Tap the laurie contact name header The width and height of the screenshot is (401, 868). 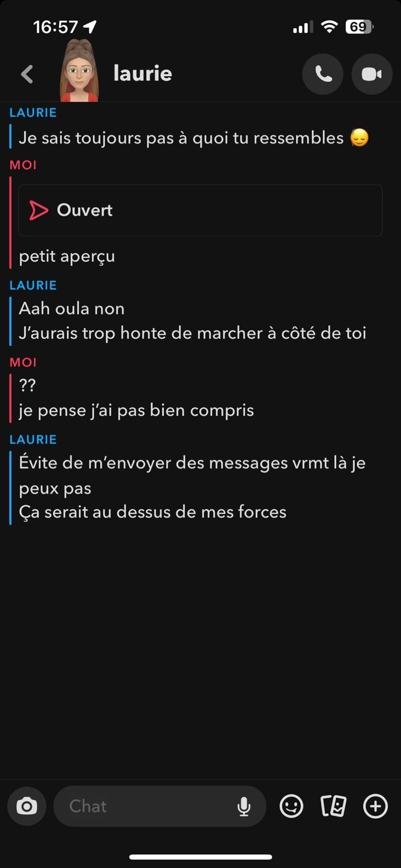point(142,73)
